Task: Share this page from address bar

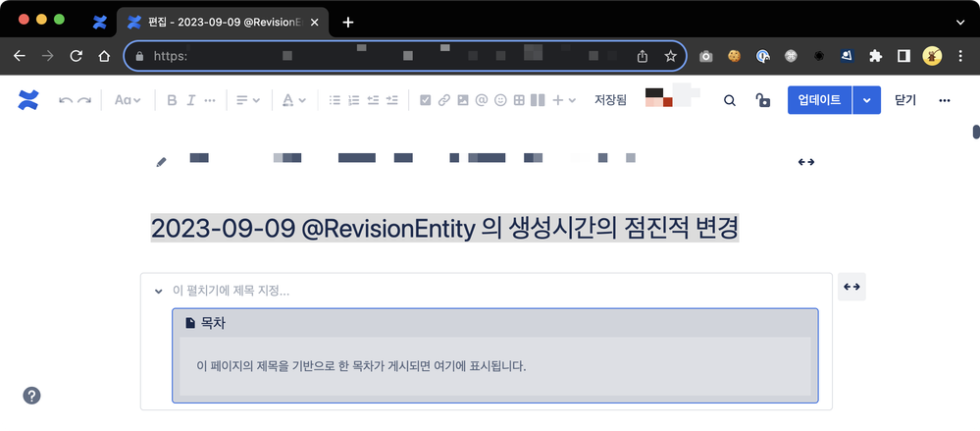Action: click(643, 56)
